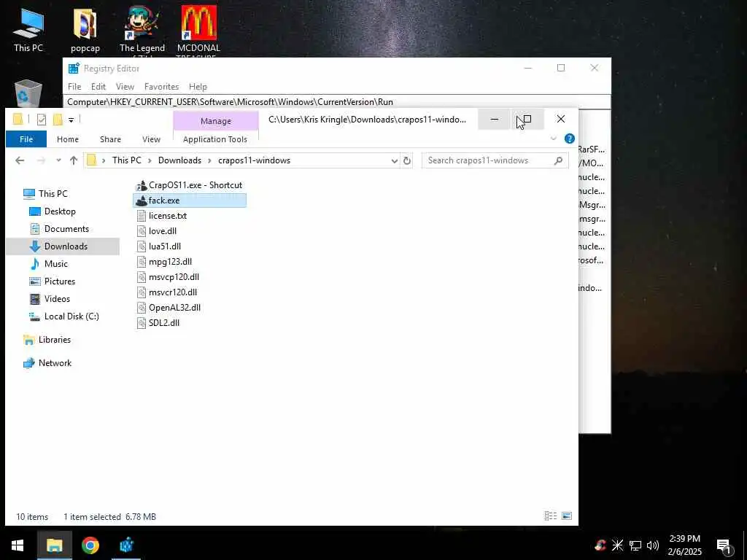Screen dimensions: 747x560
Task: Open the View menu in Registry Editor
Action: tap(125, 87)
